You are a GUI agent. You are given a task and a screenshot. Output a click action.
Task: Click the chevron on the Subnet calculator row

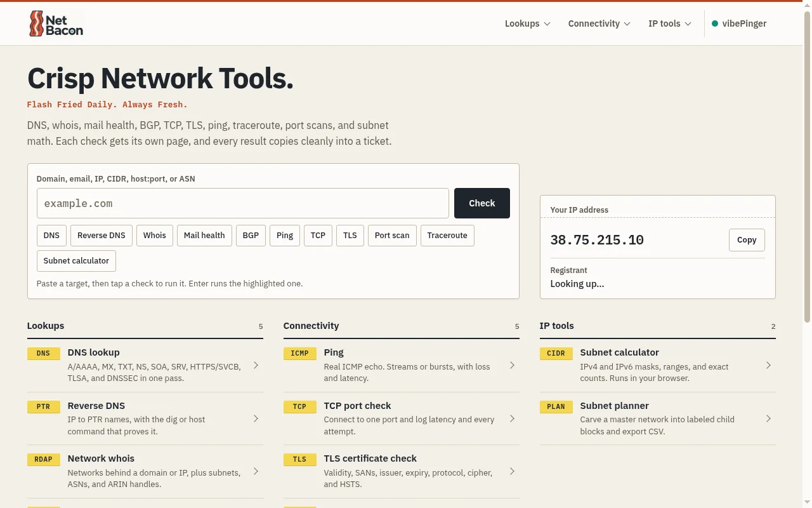pyautogui.click(x=768, y=365)
